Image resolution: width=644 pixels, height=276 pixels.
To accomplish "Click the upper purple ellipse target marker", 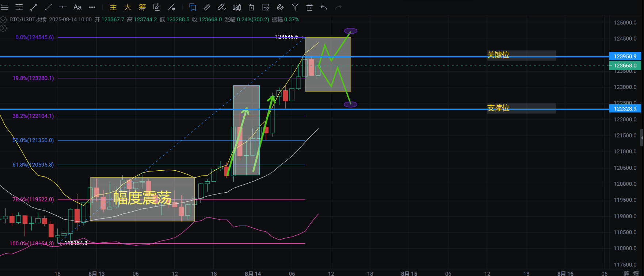I will [x=351, y=31].
